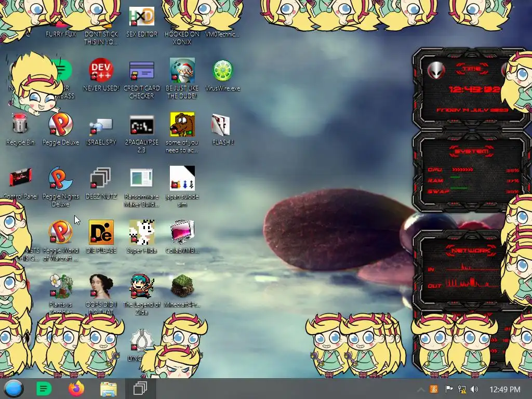The image size is (532, 399).
Task: Click the SYSTEM widget header
Action: [472, 151]
